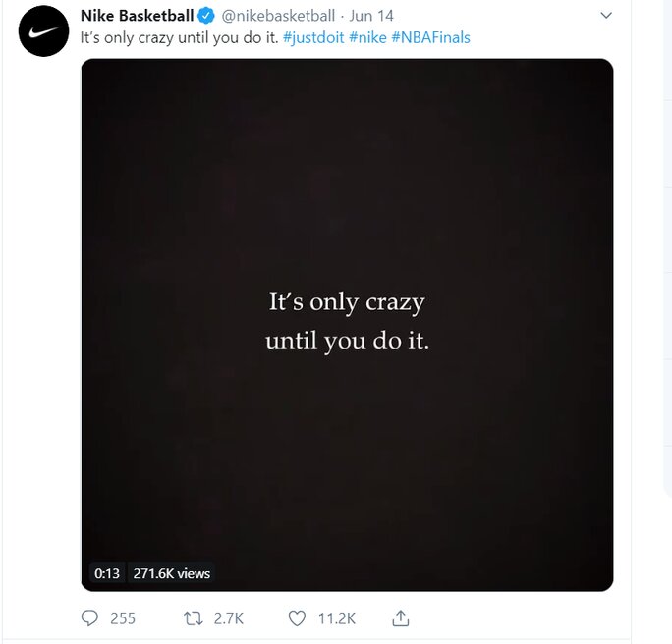
Task: Open the share tweet icon
Action: pyautogui.click(x=400, y=618)
